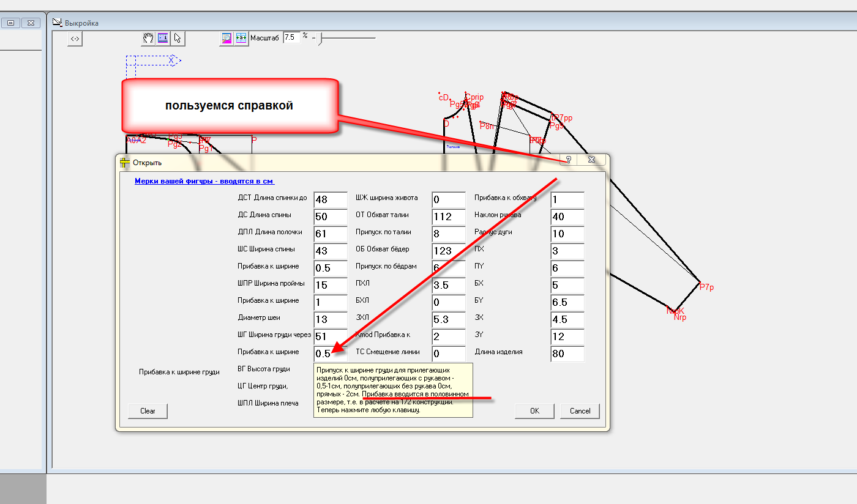Click the Длина изделия input field

click(567, 354)
